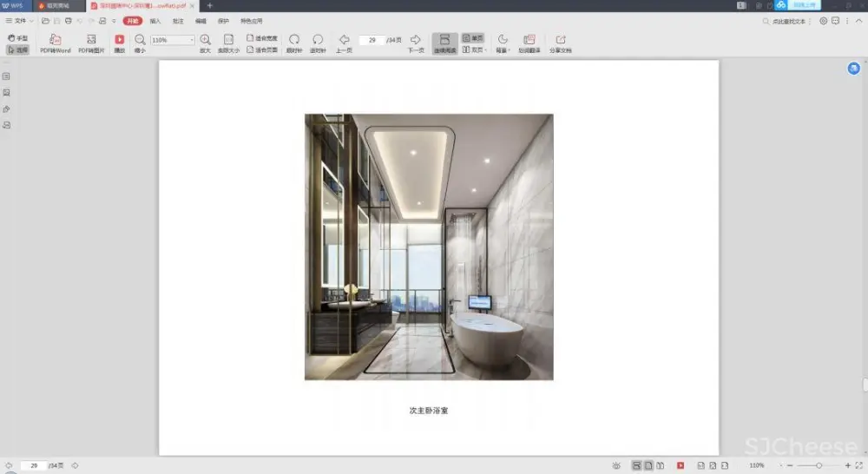868x474 pixels.
Task: Select the Hand tool (手型)
Action: click(x=17, y=38)
